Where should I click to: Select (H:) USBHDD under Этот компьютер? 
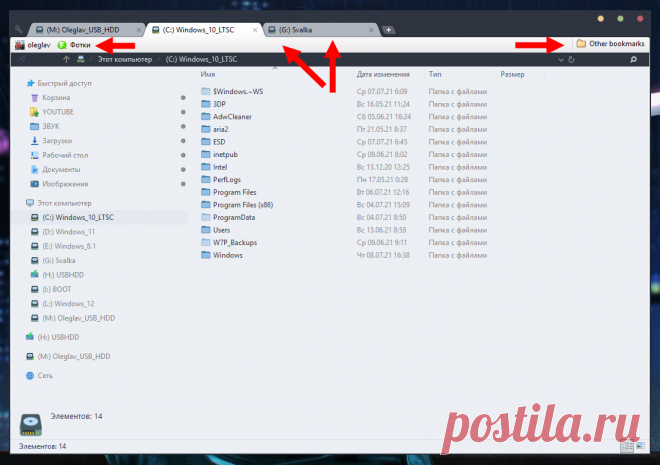[x=57, y=275]
